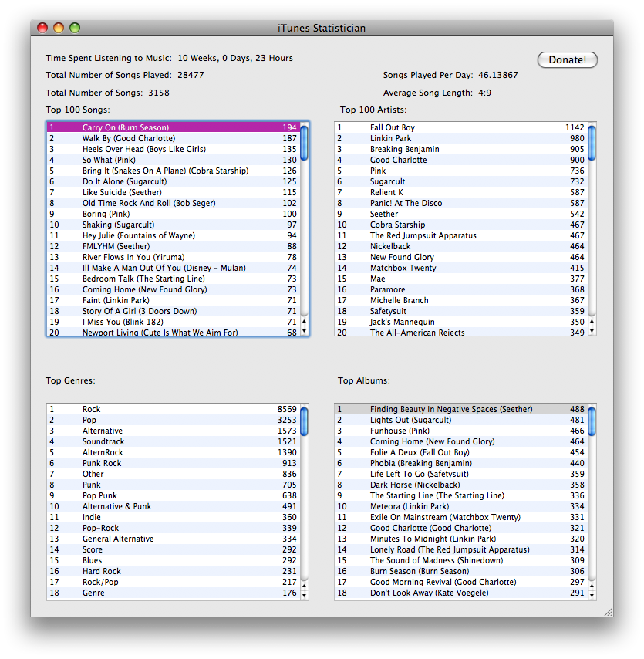Viewport: 644px width, 659px height.
Task: Select artist Paramore
Action: (461, 289)
